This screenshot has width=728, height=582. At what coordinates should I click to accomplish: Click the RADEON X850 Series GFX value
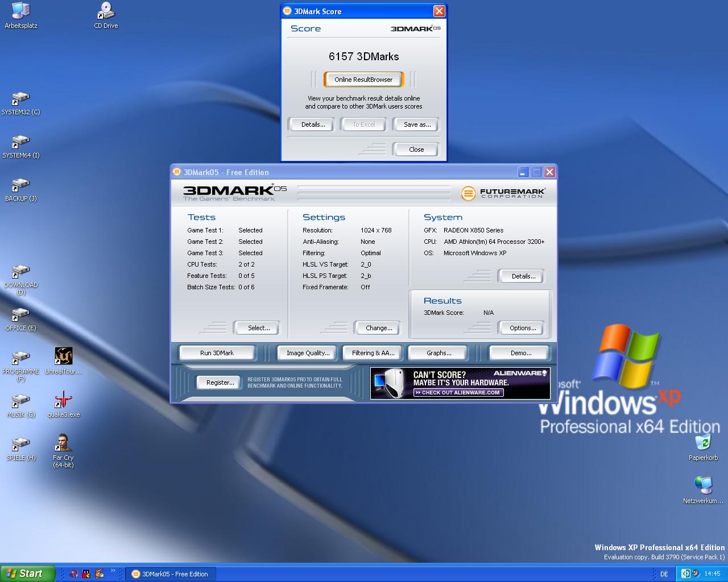(473, 230)
